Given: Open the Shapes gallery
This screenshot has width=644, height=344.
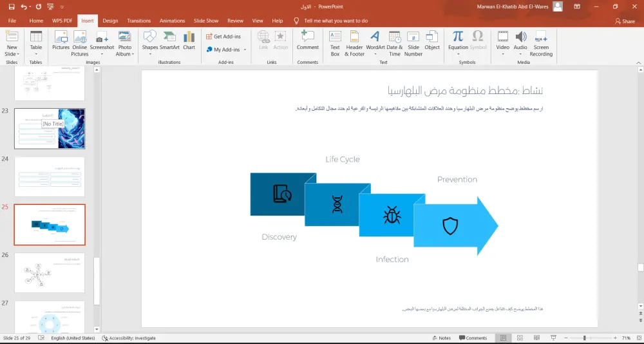Looking at the screenshot, I should coord(150,43).
